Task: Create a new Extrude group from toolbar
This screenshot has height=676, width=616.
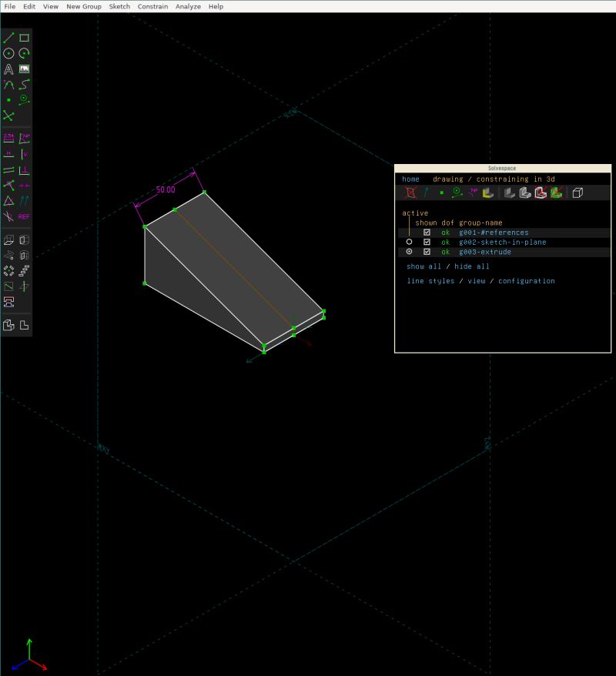Action: pyautogui.click(x=8, y=239)
